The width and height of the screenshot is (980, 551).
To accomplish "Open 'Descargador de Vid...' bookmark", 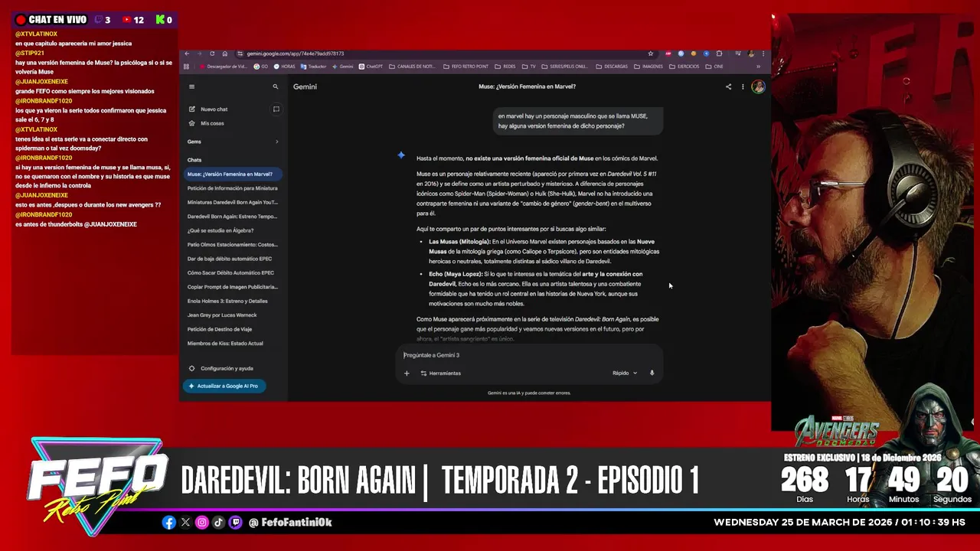I will coord(223,67).
